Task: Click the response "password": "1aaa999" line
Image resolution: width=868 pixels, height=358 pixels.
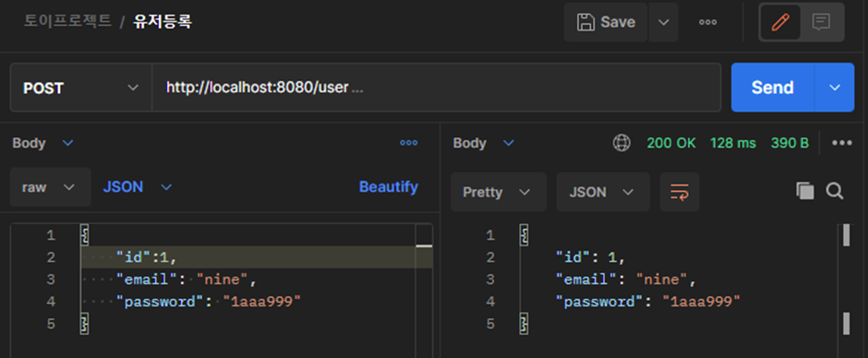Action: (x=647, y=302)
